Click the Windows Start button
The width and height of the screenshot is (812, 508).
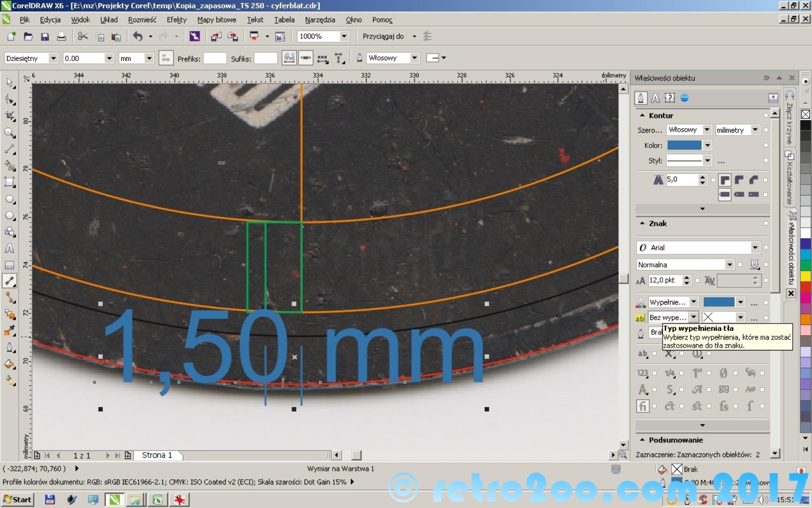click(17, 500)
